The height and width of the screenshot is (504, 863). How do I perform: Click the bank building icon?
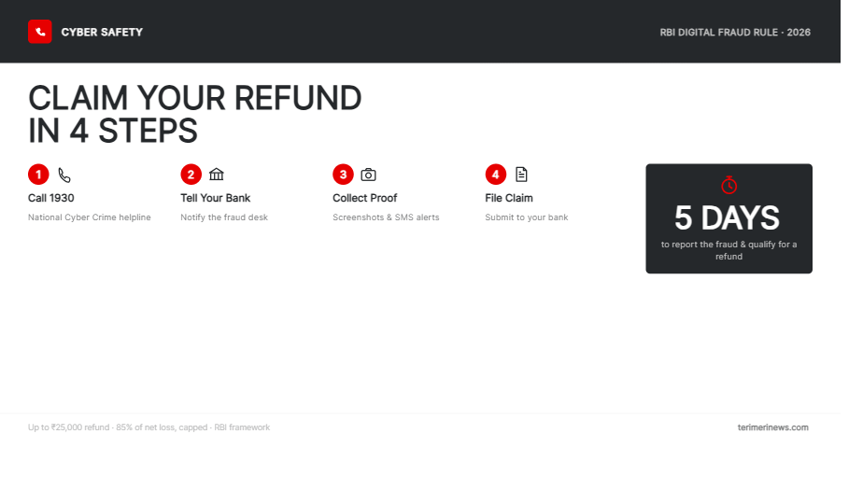click(217, 175)
